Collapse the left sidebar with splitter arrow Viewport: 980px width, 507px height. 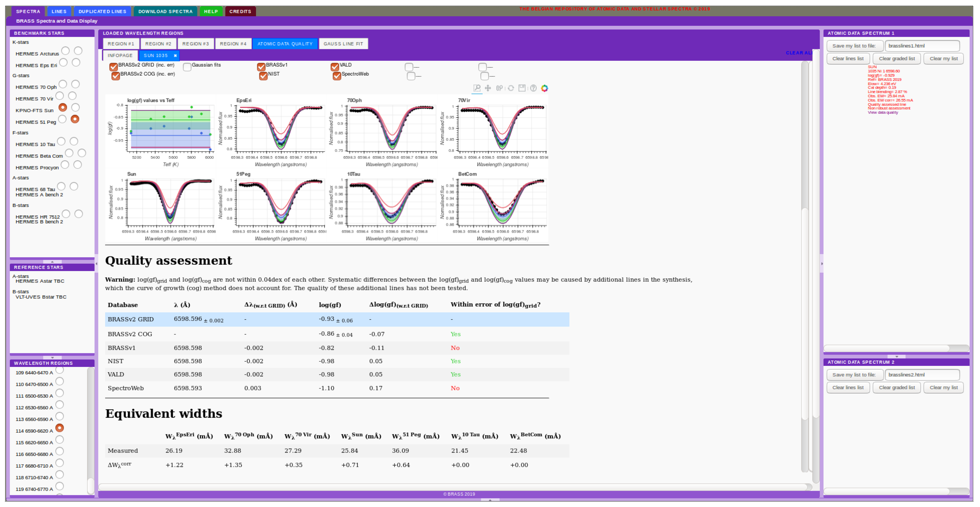[x=96, y=263]
